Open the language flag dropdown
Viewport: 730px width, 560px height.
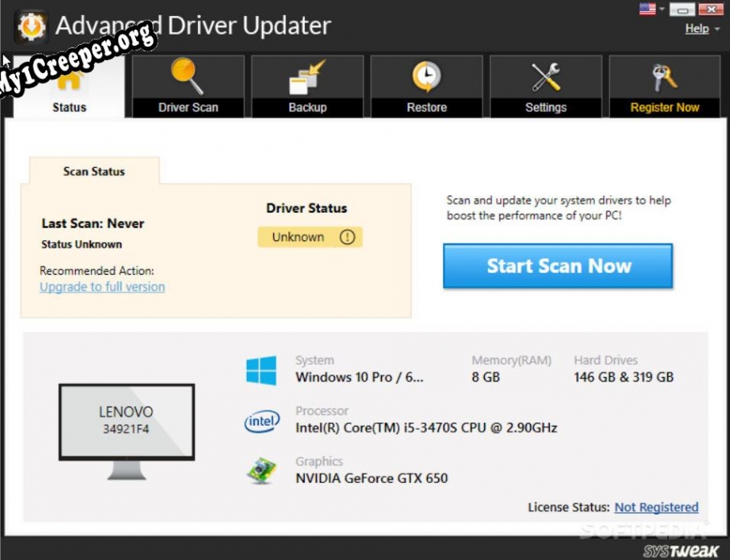click(651, 10)
